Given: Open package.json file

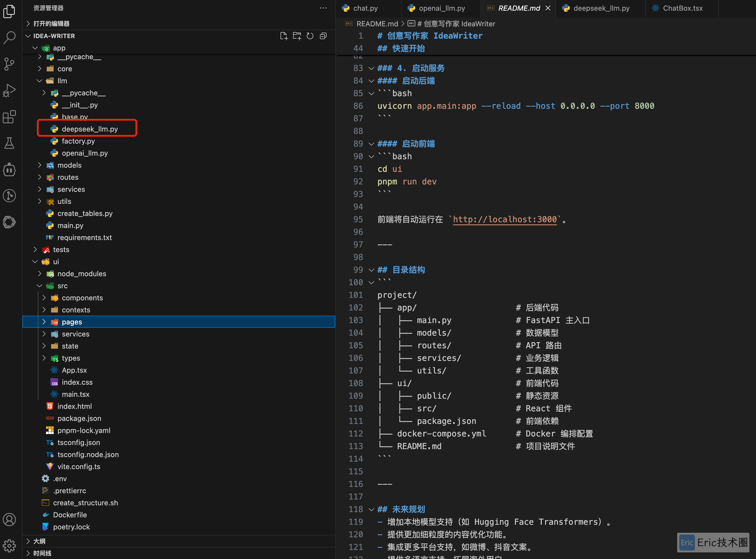Looking at the screenshot, I should pyautogui.click(x=179, y=419).
